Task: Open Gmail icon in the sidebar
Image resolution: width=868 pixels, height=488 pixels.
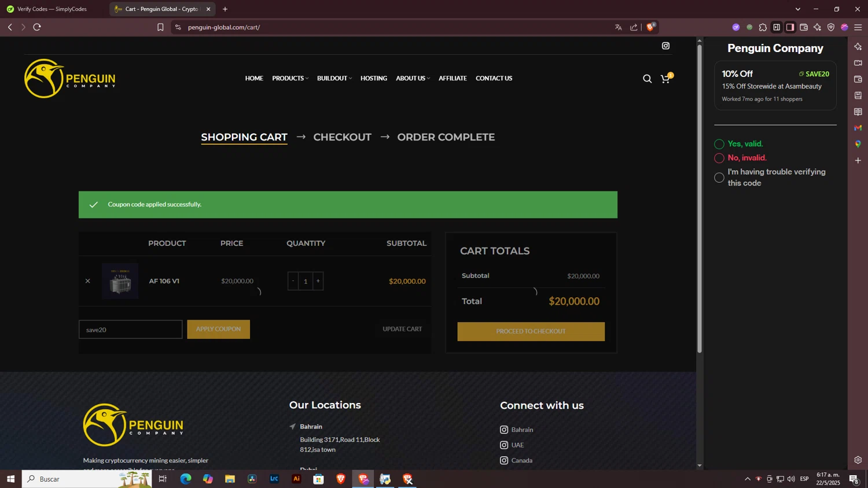Action: coord(858,128)
